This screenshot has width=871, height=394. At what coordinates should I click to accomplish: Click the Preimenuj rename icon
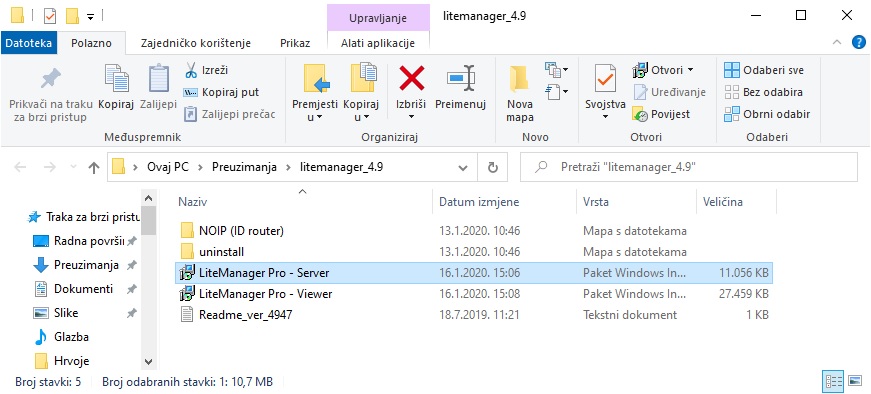tap(460, 78)
